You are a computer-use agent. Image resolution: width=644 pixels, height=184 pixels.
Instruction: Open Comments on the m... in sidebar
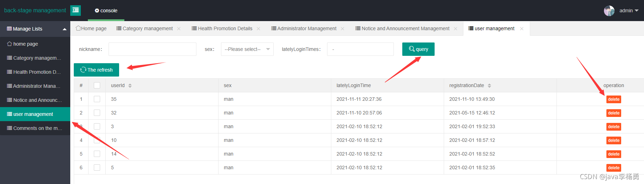coord(35,128)
